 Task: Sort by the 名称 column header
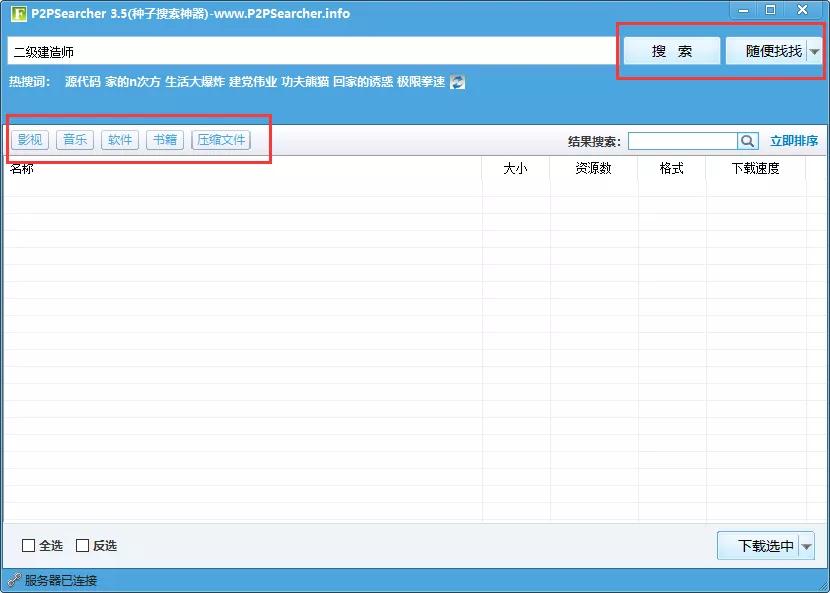pyautogui.click(x=242, y=168)
